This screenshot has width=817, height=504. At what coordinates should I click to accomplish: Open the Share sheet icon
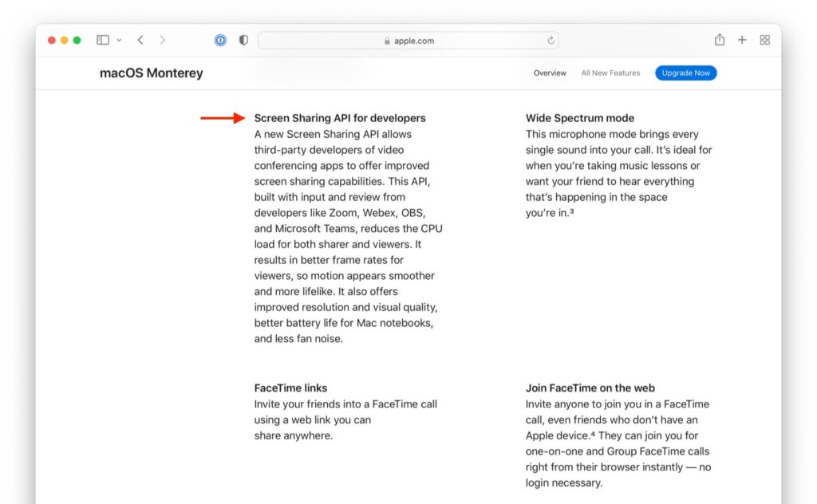pyautogui.click(x=720, y=39)
